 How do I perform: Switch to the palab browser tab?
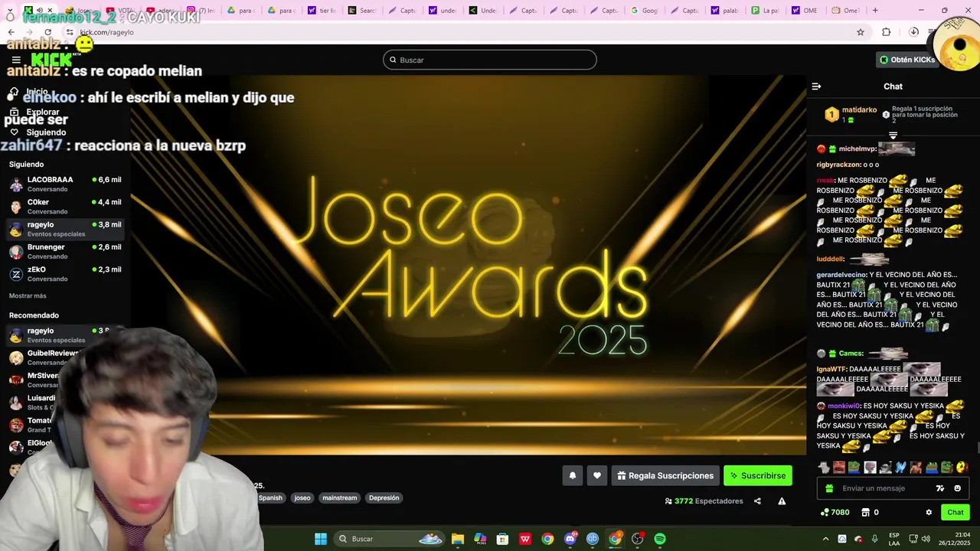pos(724,11)
